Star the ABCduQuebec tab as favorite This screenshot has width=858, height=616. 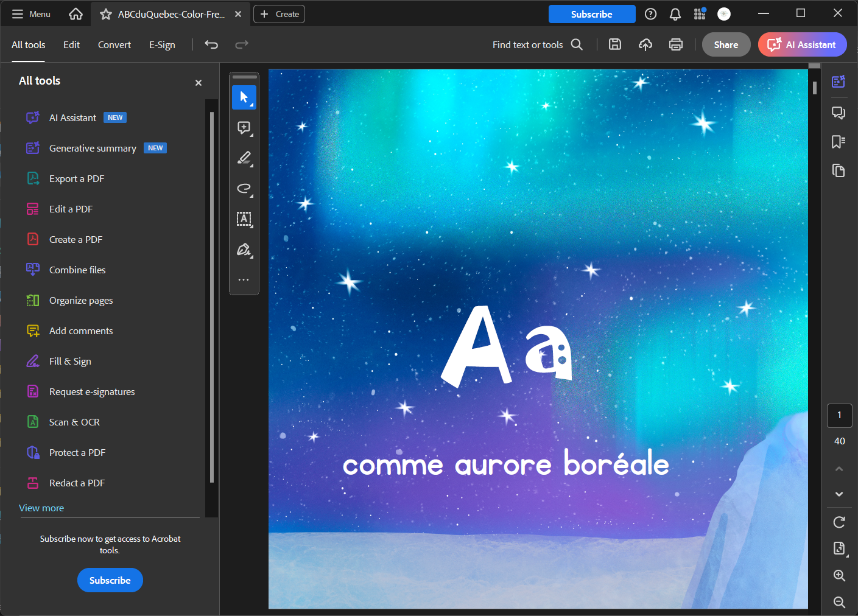point(106,14)
